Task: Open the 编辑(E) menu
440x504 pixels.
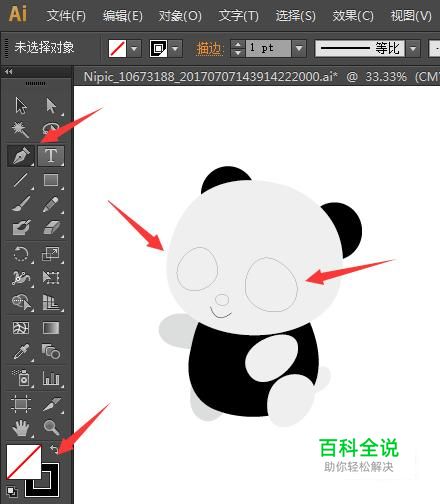Action: click(123, 16)
